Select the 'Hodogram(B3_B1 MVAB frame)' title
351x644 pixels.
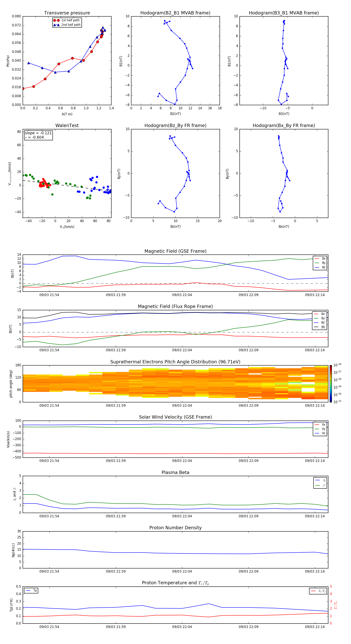(x=284, y=13)
